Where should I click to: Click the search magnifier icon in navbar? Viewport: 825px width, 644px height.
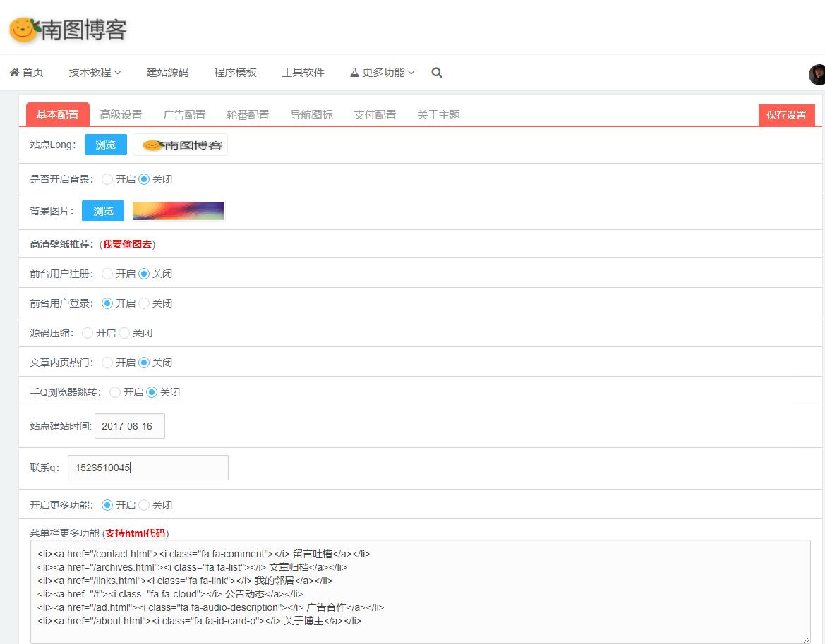click(x=437, y=73)
